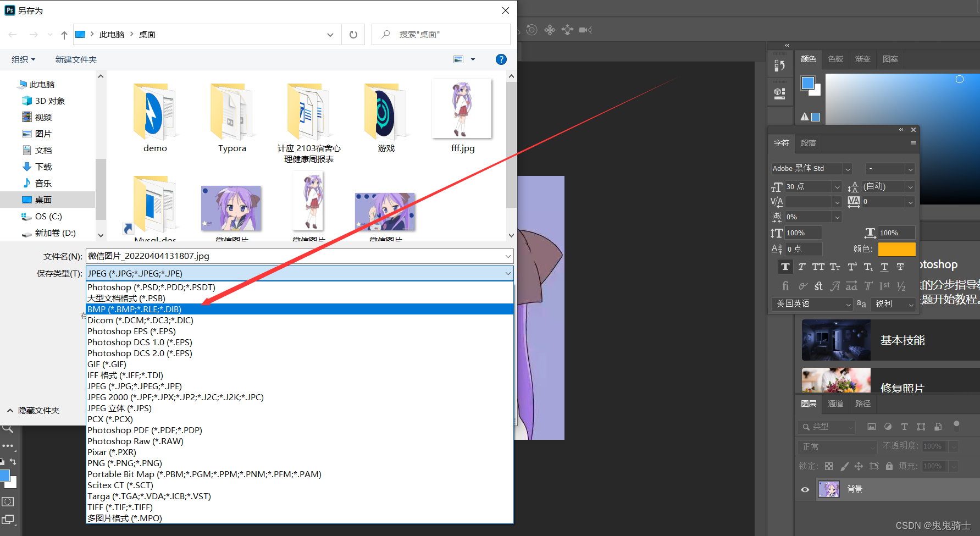Click the Photoshop zoom tool icon

point(8,429)
